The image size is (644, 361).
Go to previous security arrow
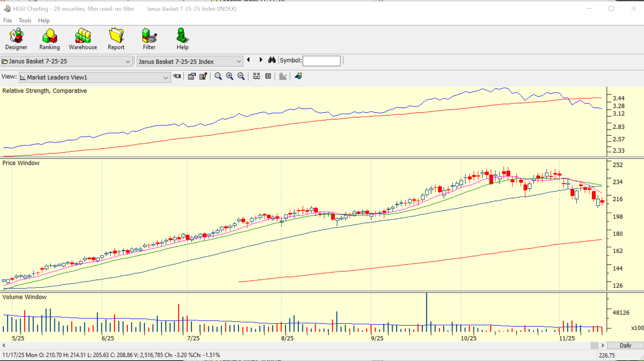click(x=249, y=60)
